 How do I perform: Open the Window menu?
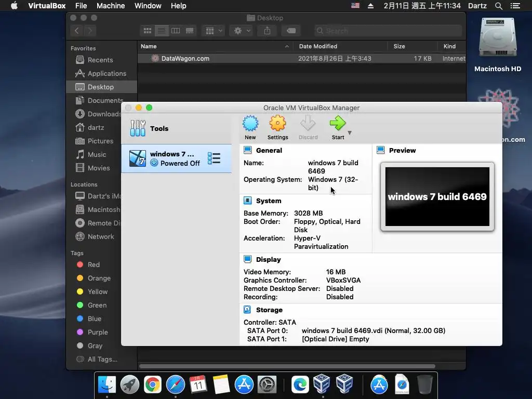pos(148,6)
